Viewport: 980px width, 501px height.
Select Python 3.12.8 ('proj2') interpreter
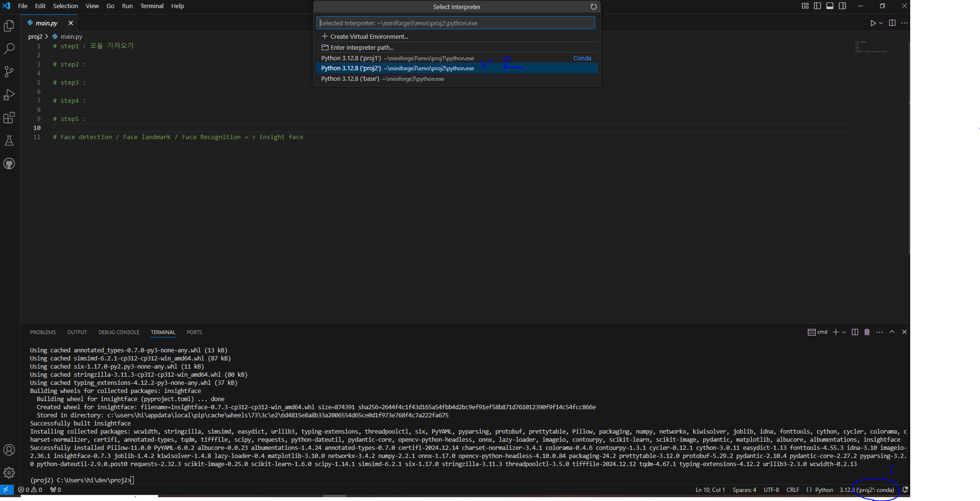(x=457, y=68)
